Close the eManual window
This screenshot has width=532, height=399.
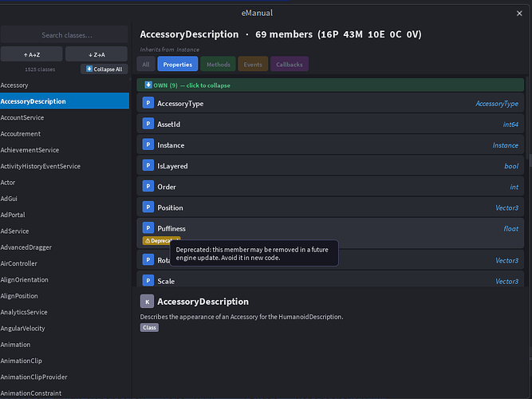tap(519, 14)
